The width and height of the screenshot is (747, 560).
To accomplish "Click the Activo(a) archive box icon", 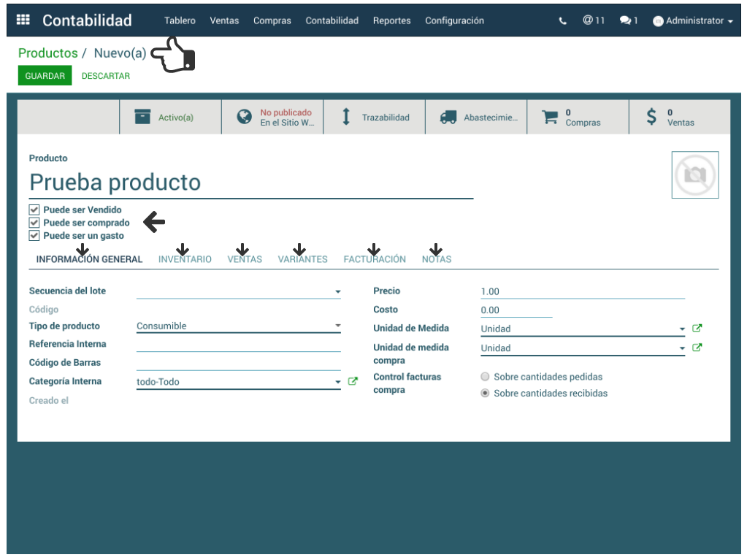I will coord(143,117).
